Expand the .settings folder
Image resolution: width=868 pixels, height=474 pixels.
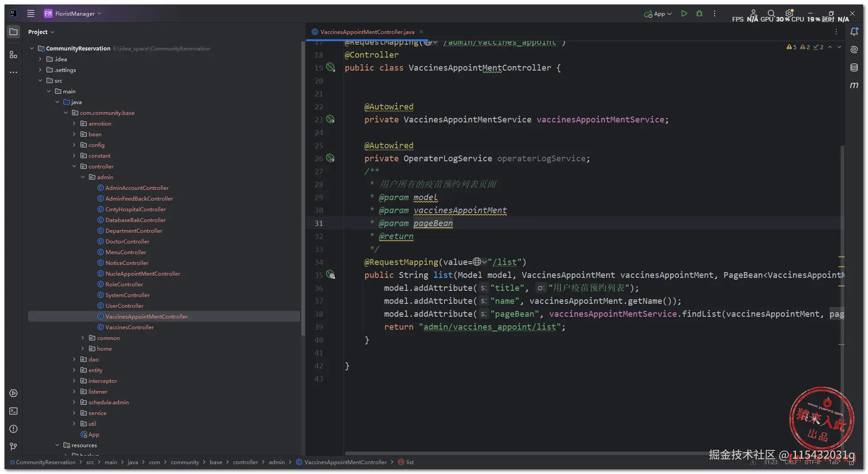click(40, 70)
